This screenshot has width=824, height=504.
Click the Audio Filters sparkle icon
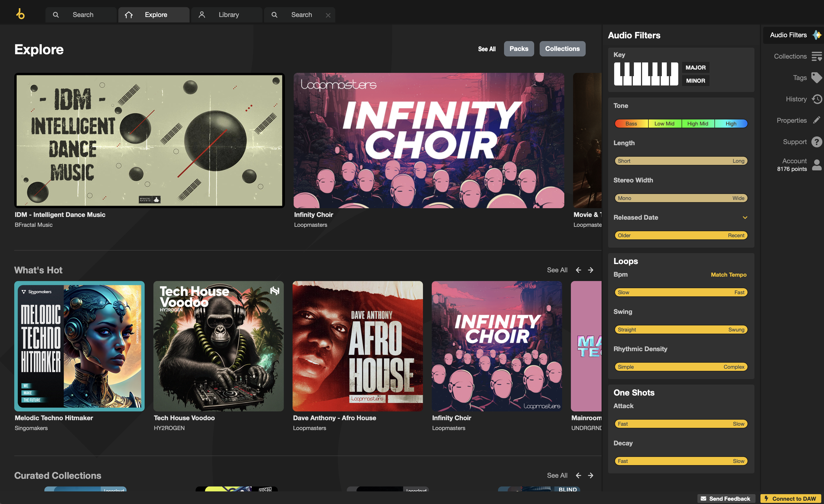(816, 35)
